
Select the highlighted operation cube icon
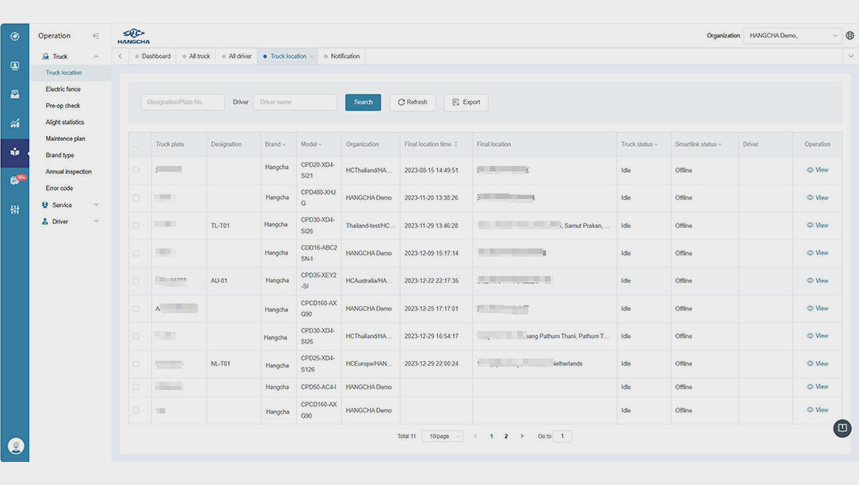tap(15, 152)
